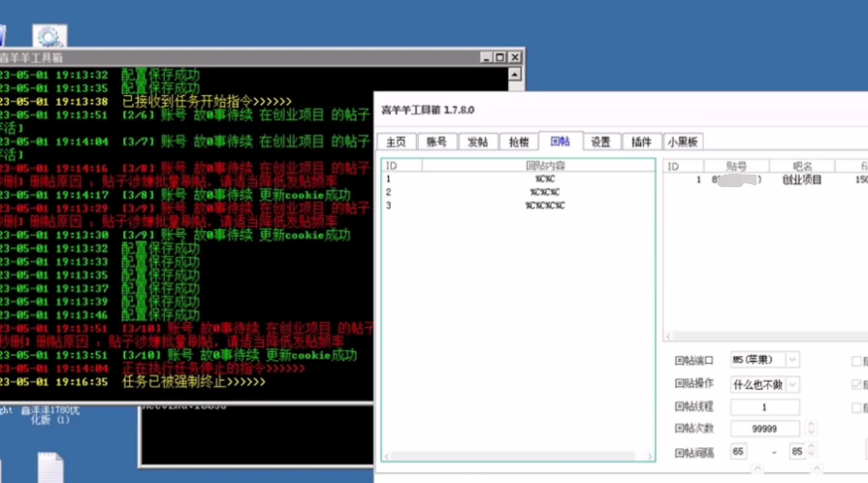Toggle the checked checkbox beside 回帖操作
The image size is (868, 483).
coord(855,384)
